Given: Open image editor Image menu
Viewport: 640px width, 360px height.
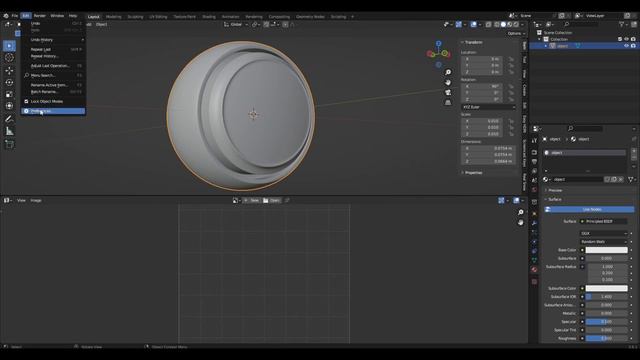Looking at the screenshot, I should tap(36, 200).
